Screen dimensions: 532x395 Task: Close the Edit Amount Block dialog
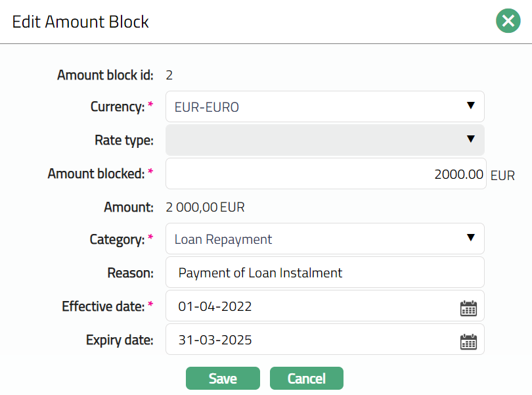(508, 21)
